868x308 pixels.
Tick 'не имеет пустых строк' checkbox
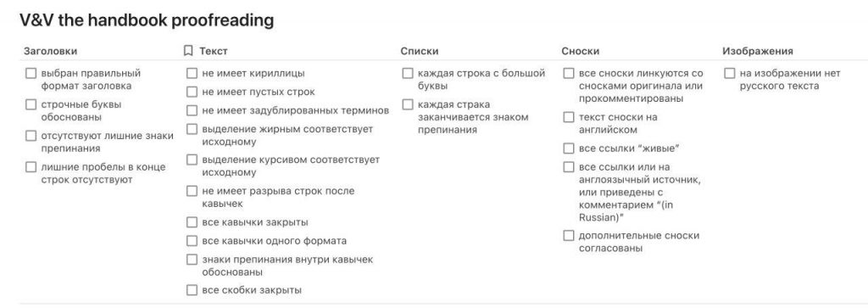click(x=192, y=92)
